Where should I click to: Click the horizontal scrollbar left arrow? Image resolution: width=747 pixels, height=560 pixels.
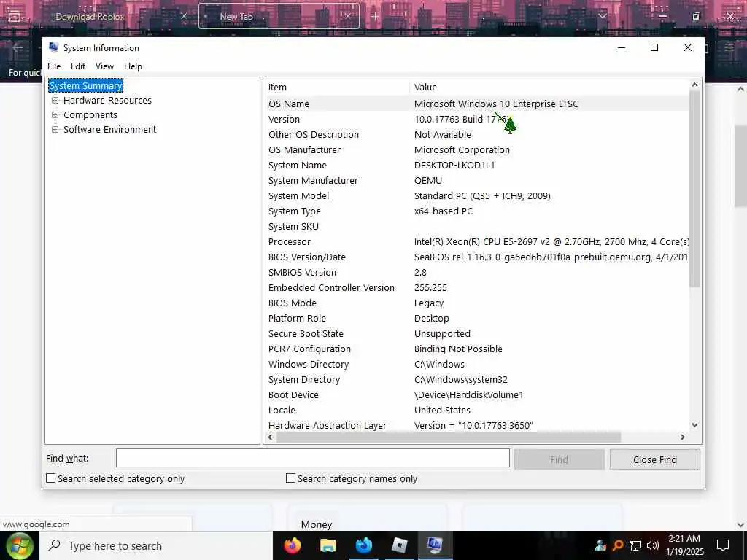coord(271,437)
